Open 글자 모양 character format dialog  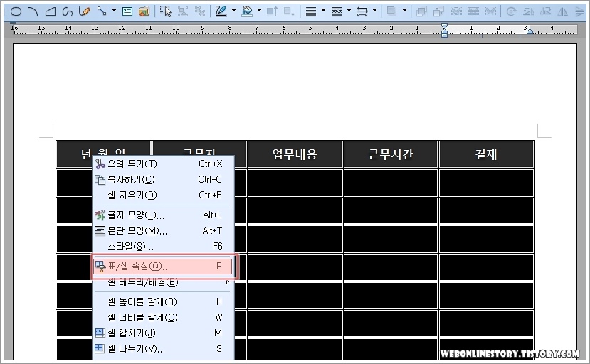point(162,215)
